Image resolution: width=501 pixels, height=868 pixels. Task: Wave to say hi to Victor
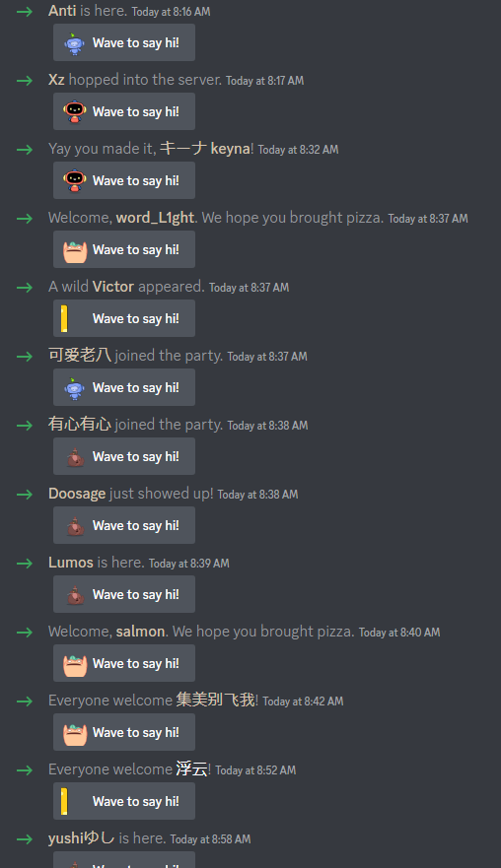123,318
